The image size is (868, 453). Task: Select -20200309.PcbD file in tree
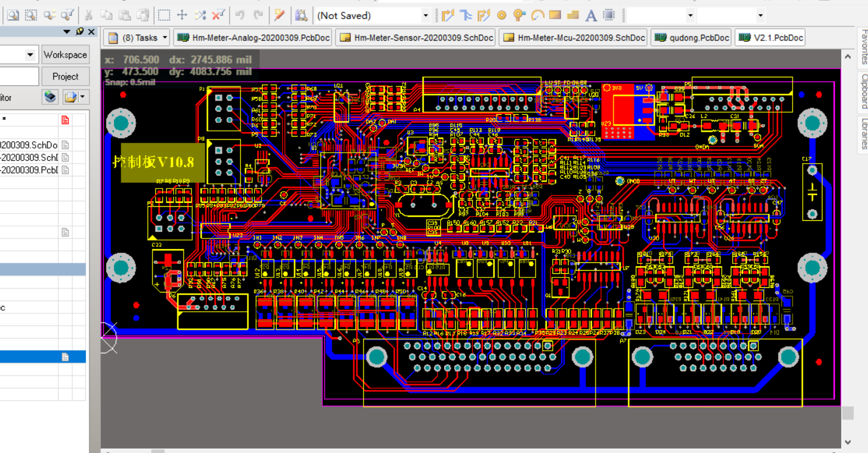[29, 170]
